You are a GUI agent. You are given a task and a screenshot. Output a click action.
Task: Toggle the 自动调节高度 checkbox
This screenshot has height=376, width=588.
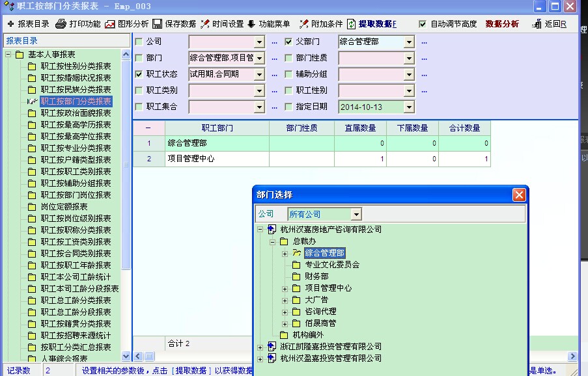[423, 24]
